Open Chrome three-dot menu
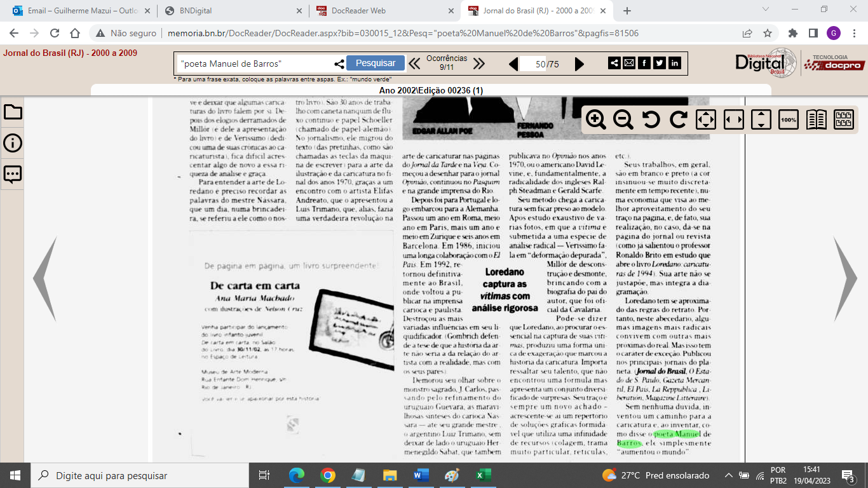The width and height of the screenshot is (868, 488). [x=853, y=33]
